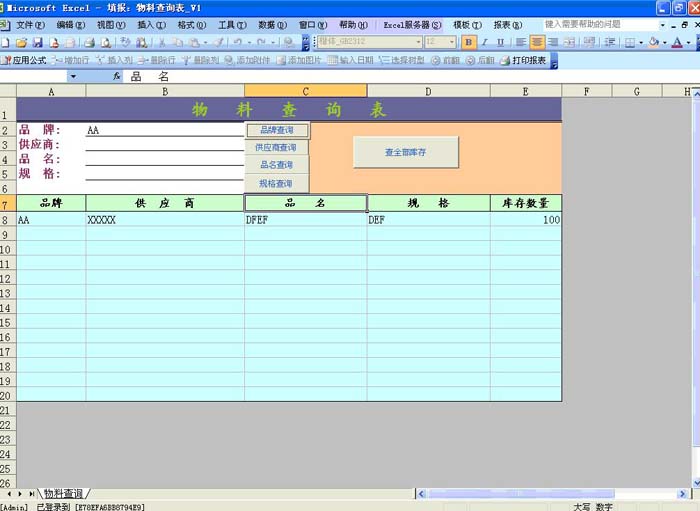Click the insert function fx icon
The width and height of the screenshot is (700, 511).
tap(117, 77)
